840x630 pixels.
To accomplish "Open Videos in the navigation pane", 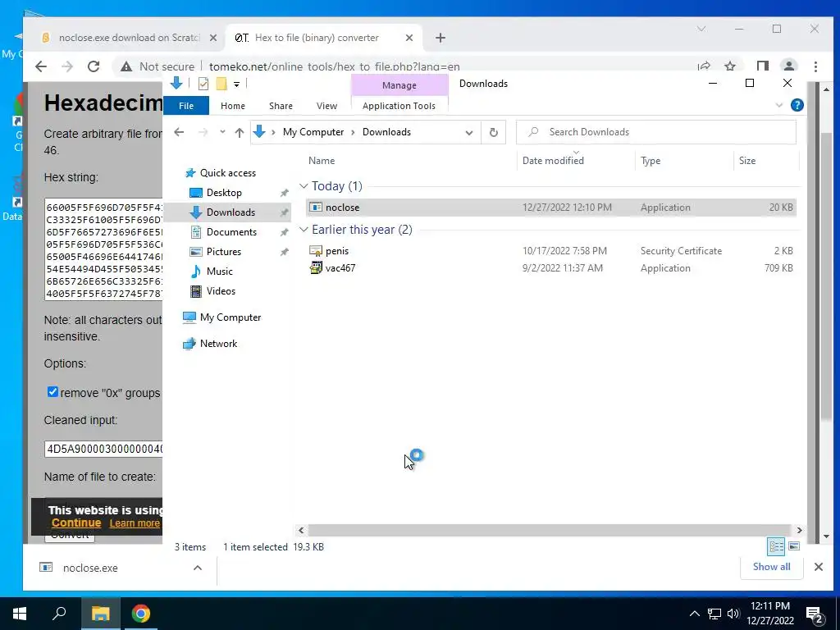I will click(220, 291).
